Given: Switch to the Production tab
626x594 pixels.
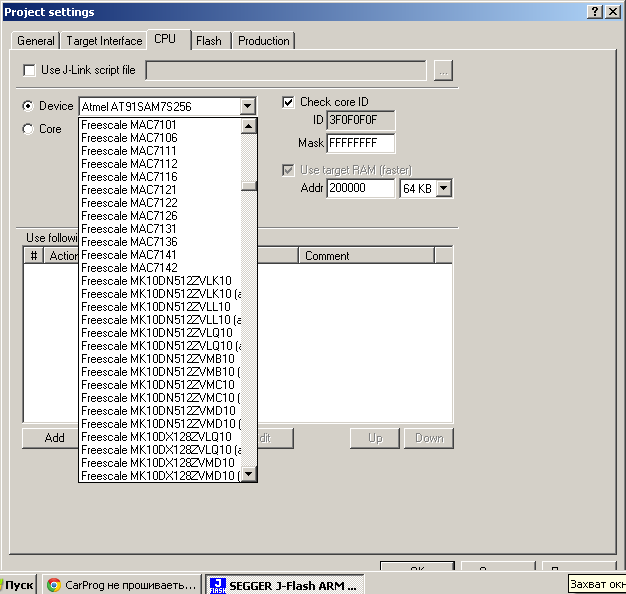Looking at the screenshot, I should pos(263,41).
